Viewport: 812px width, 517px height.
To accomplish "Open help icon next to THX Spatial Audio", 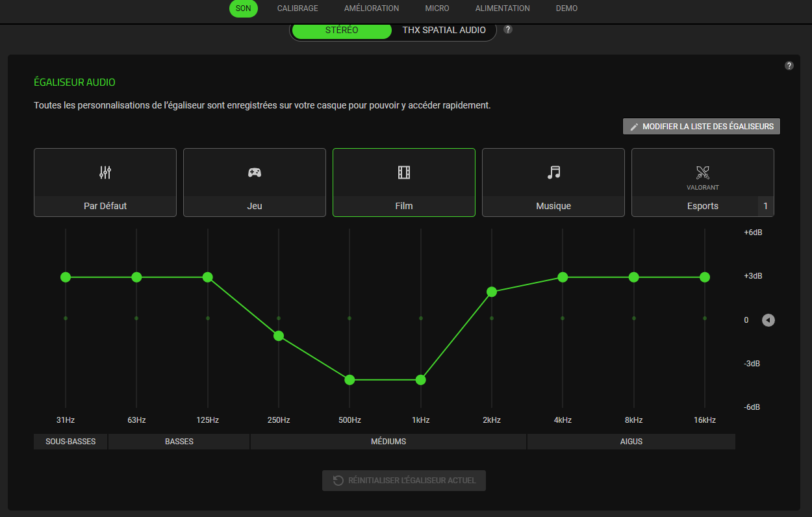I will pyautogui.click(x=508, y=29).
